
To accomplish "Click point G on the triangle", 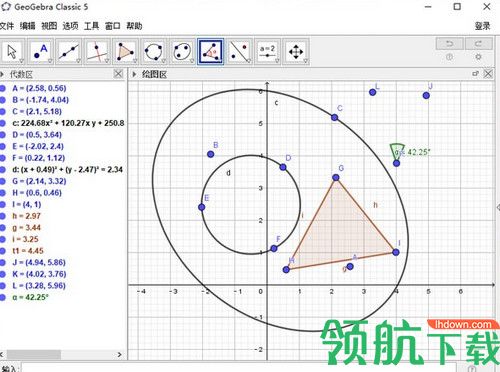I will coord(336,178).
